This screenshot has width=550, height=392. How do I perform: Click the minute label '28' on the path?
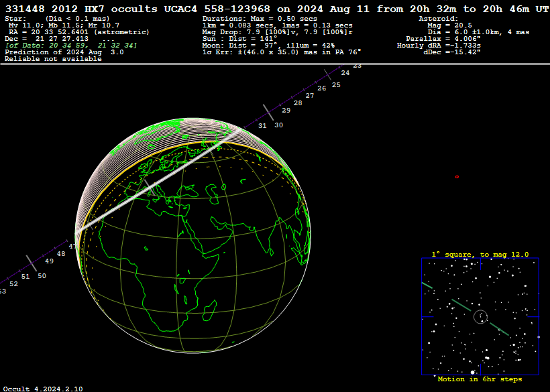(x=298, y=103)
